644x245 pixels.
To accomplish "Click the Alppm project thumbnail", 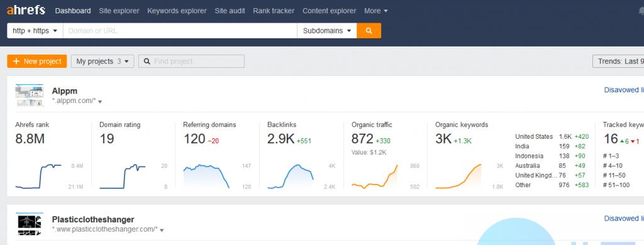I will click(29, 95).
